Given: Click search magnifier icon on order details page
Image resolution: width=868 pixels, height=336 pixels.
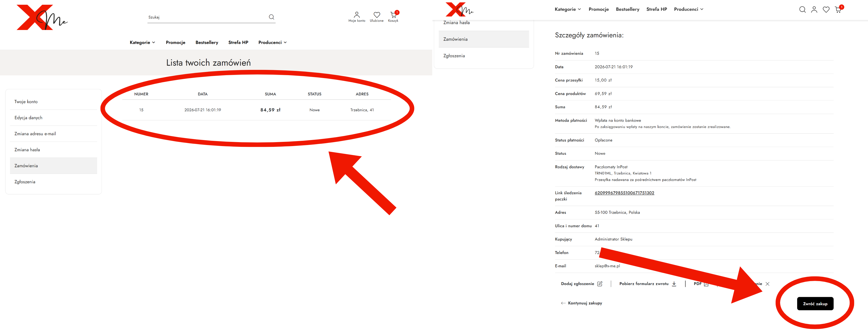Looking at the screenshot, I should (x=802, y=9).
